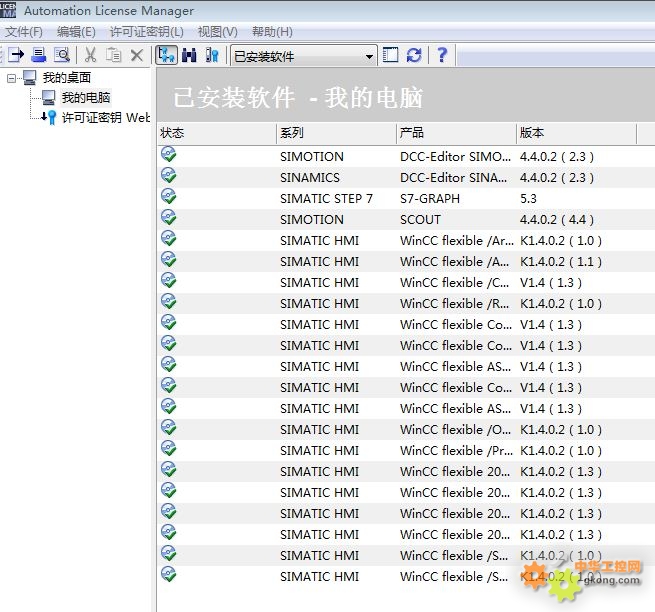Sort by the 状态 column header
The image size is (655, 612).
coord(217,133)
